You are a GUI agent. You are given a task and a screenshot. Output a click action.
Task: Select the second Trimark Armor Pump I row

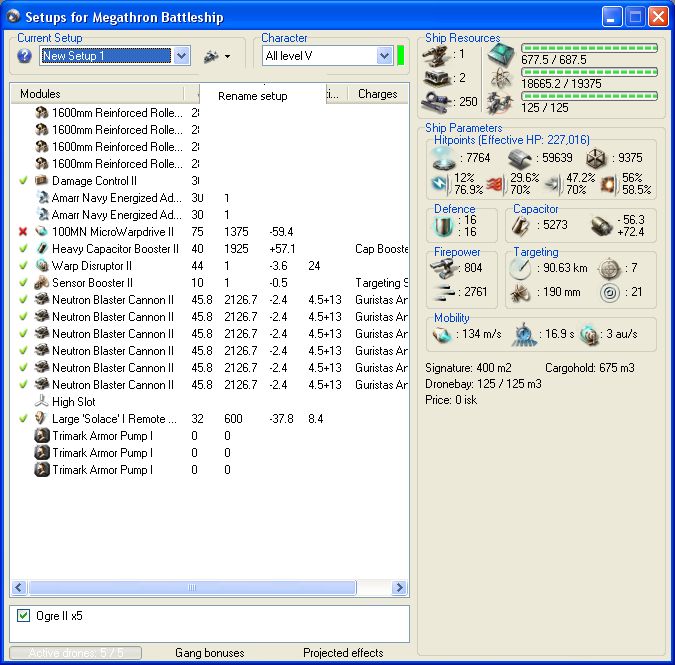tap(210, 452)
